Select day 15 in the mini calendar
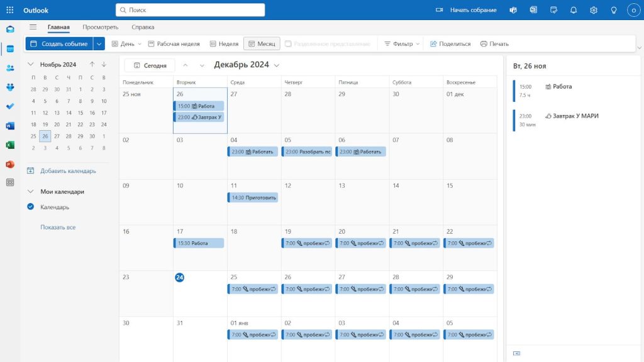Viewport: 644px width, 362px height. pos(80,113)
